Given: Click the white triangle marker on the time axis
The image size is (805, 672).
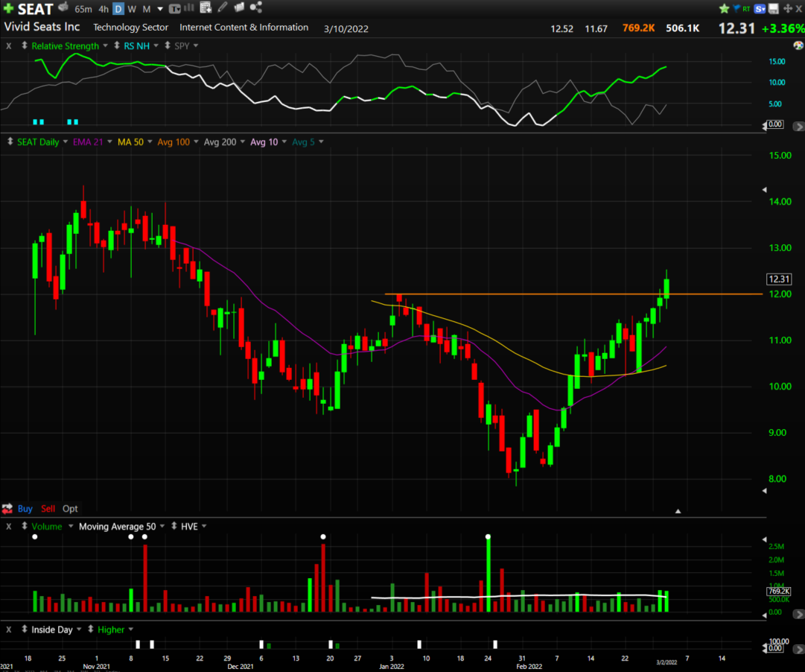Looking at the screenshot, I should click(x=678, y=511).
